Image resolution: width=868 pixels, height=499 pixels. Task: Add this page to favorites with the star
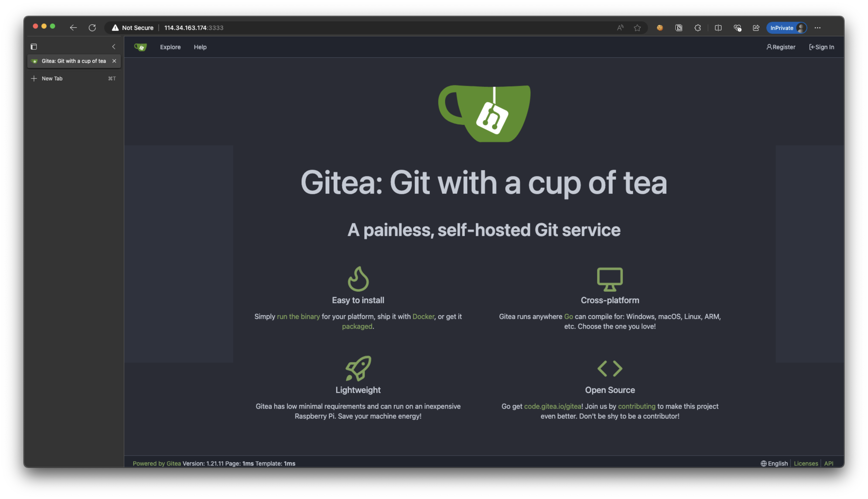click(637, 28)
